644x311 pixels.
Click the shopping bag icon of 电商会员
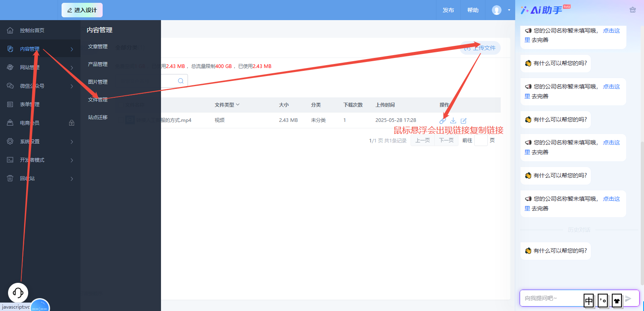(x=10, y=123)
